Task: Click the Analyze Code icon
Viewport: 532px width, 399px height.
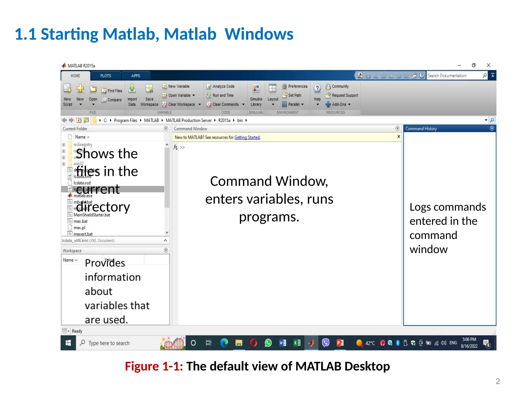Action: tap(209, 86)
